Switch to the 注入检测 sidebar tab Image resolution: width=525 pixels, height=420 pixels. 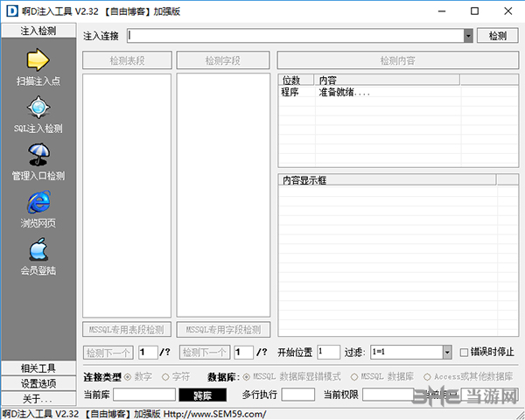pos(38,31)
